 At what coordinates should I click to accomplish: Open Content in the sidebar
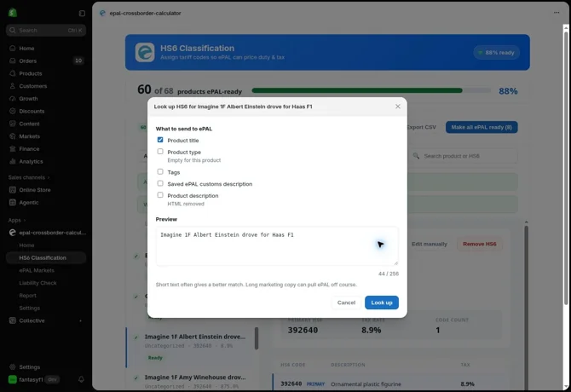(x=29, y=124)
